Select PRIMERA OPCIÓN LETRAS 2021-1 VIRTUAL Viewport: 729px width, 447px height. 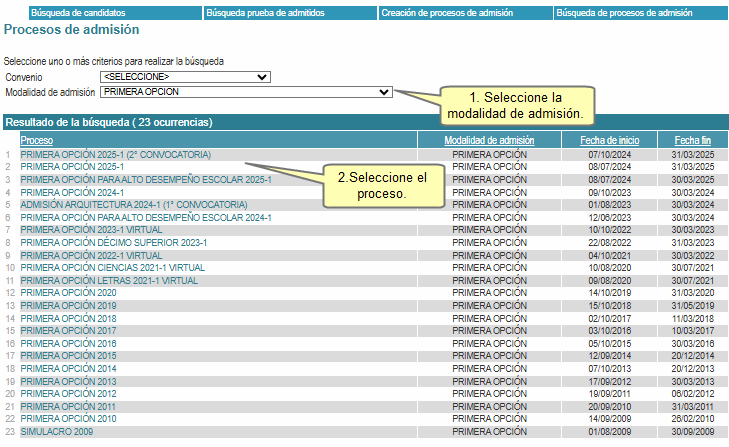point(109,281)
